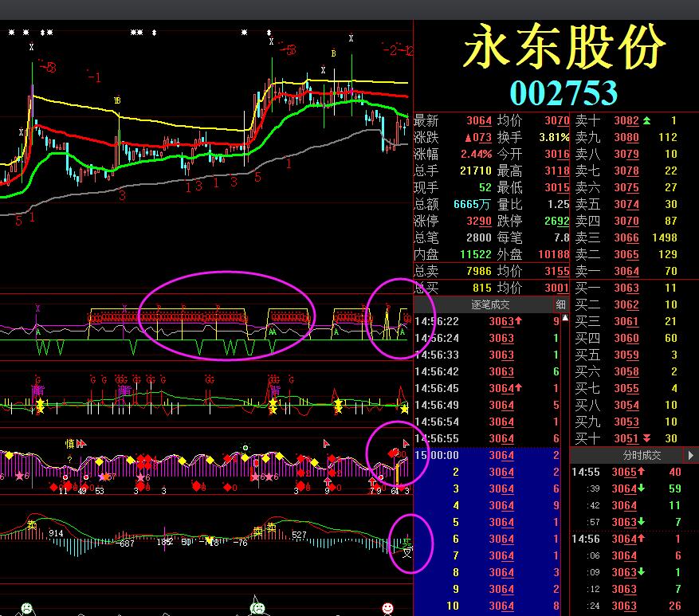This screenshot has width=699, height=616.
Task: Click the yellow B marker above candlesticks
Action: (333, 53)
